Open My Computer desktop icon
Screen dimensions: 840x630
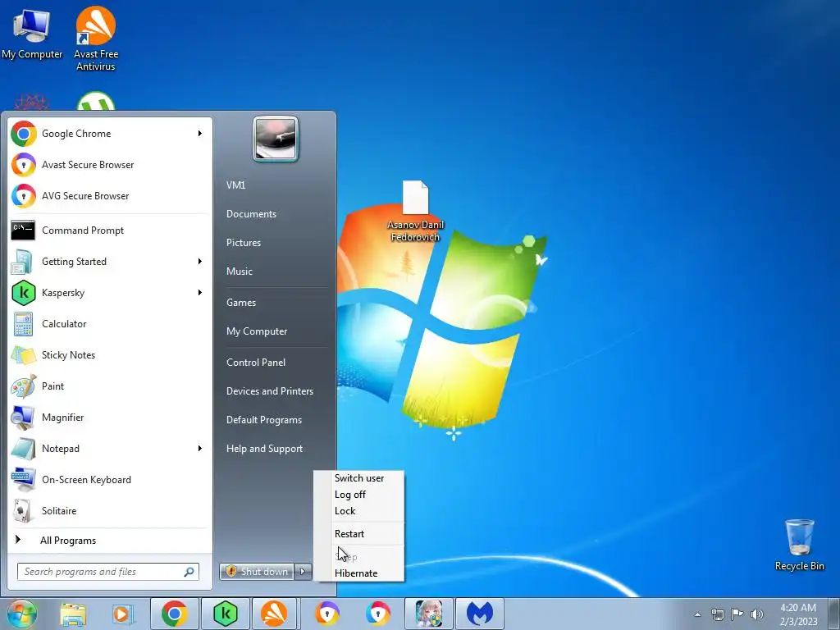click(32, 34)
